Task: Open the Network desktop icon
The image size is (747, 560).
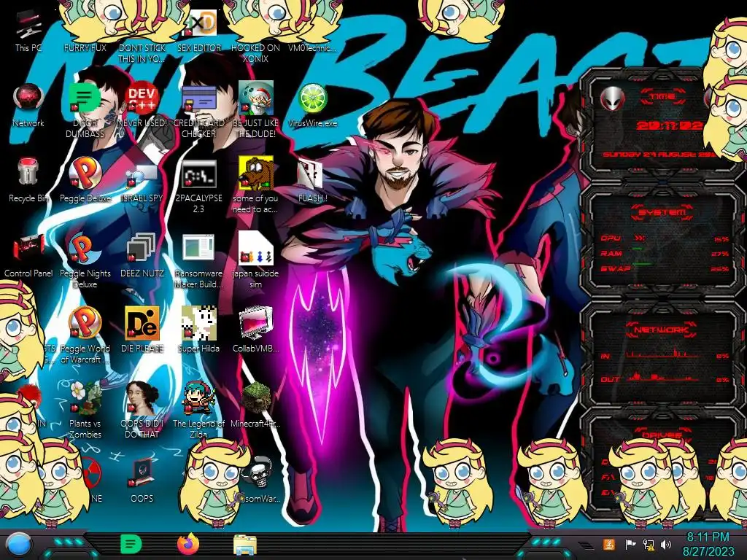Action: pos(28,106)
